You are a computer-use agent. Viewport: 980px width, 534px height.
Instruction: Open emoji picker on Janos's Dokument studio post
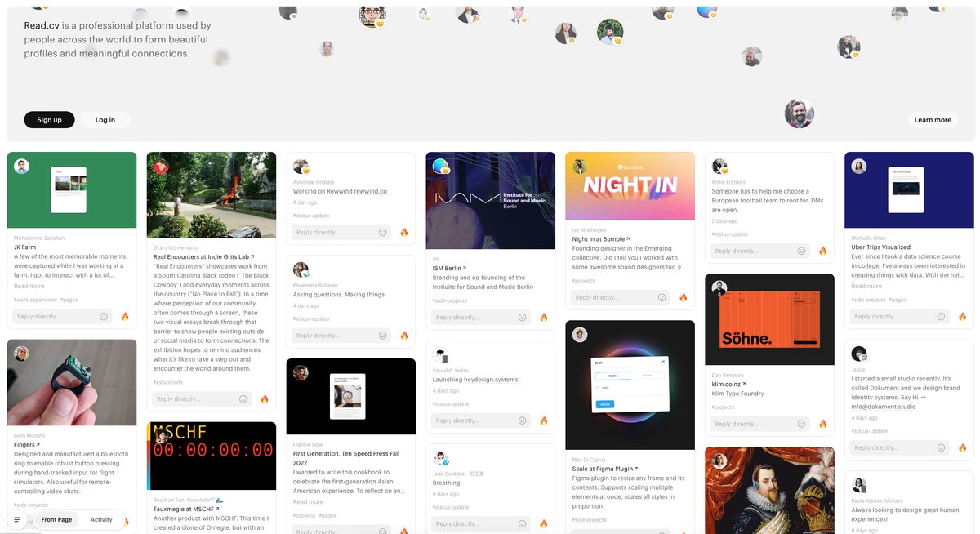tap(942, 447)
